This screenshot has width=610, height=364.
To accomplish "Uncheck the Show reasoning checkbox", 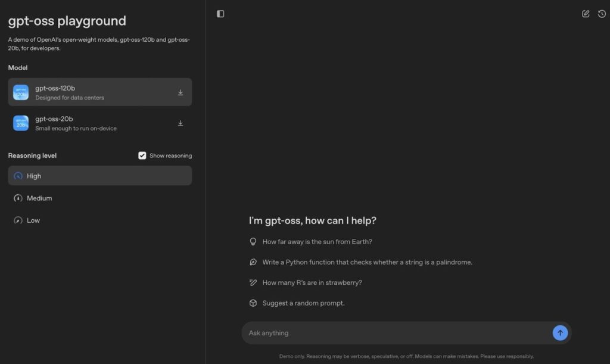I will [x=142, y=155].
